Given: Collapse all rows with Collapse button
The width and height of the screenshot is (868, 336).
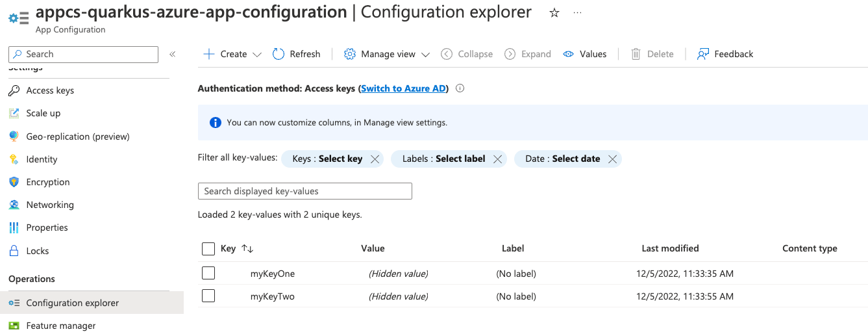Looking at the screenshot, I should [x=467, y=54].
